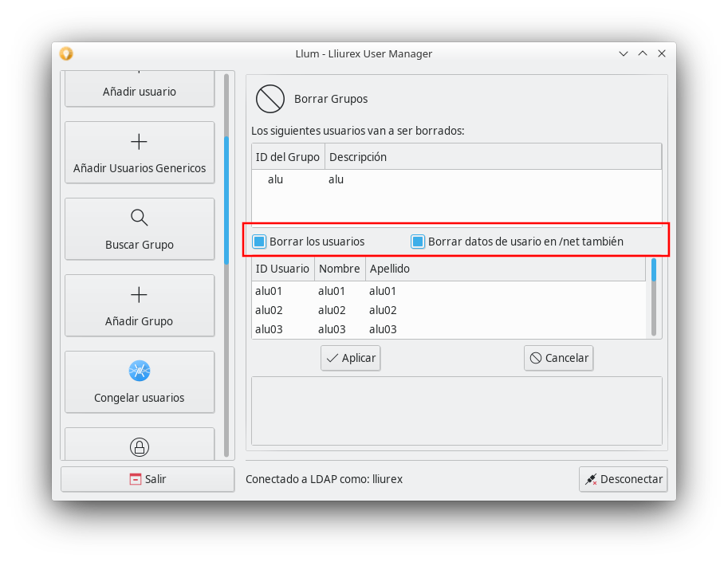Image resolution: width=728 pixels, height=562 pixels.
Task: Uncheck Borrar datos de usuario en /net
Action: [418, 242]
